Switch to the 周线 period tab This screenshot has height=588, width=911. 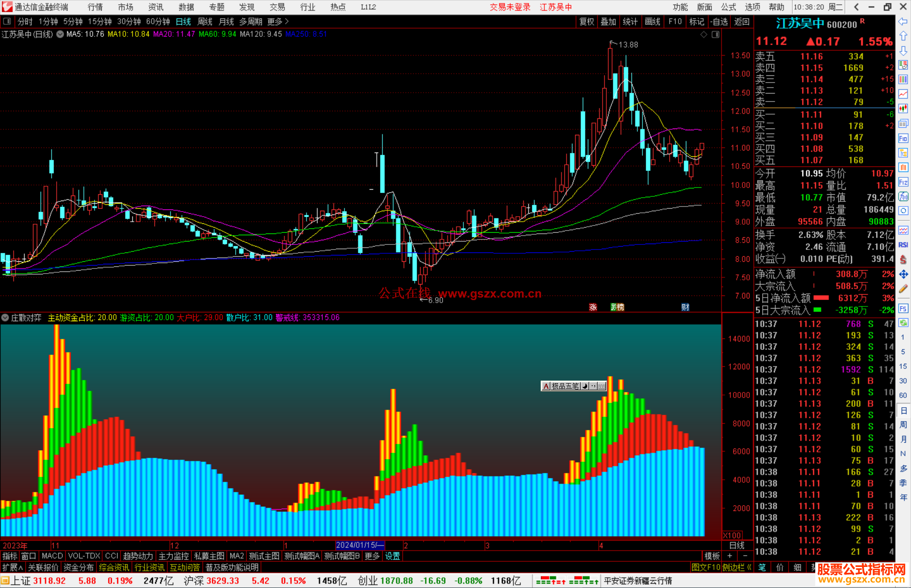[x=205, y=21]
